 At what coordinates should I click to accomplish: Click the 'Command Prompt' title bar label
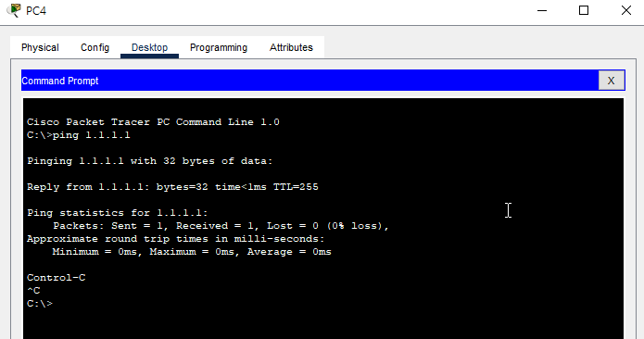click(60, 81)
